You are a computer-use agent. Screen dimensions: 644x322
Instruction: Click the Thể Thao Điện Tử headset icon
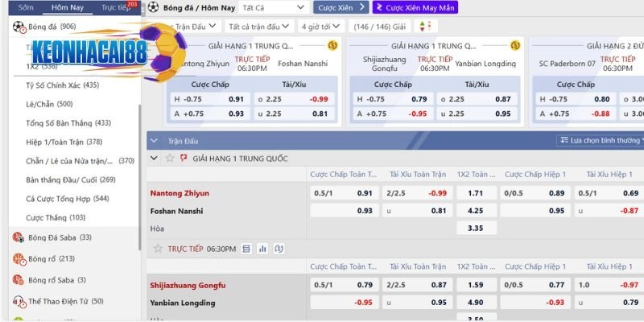[x=17, y=301]
